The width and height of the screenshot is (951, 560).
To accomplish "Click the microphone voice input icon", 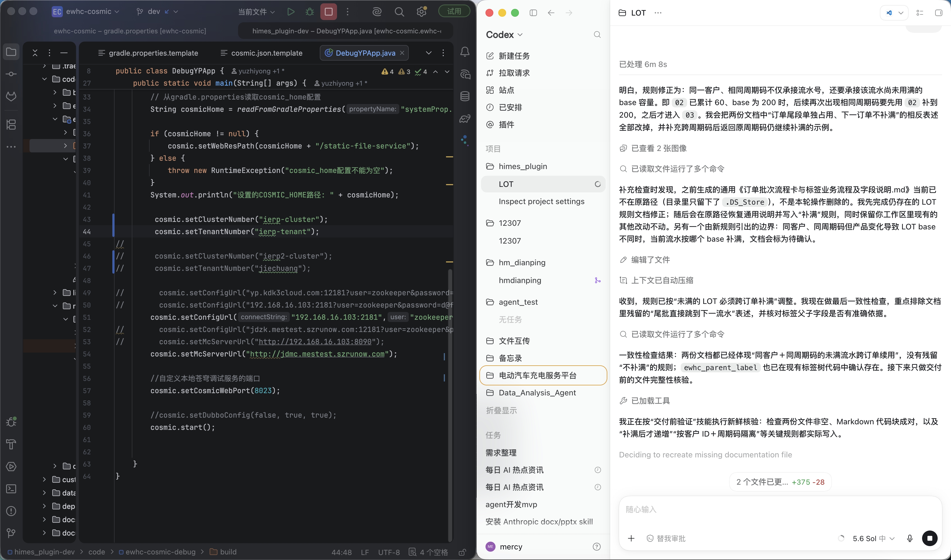I will (x=910, y=539).
